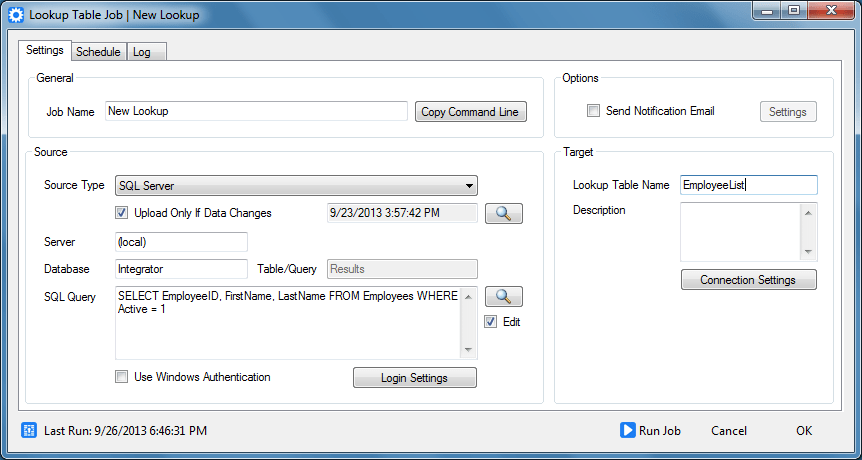Click the Cancel button
862x460 pixels.
(729, 431)
